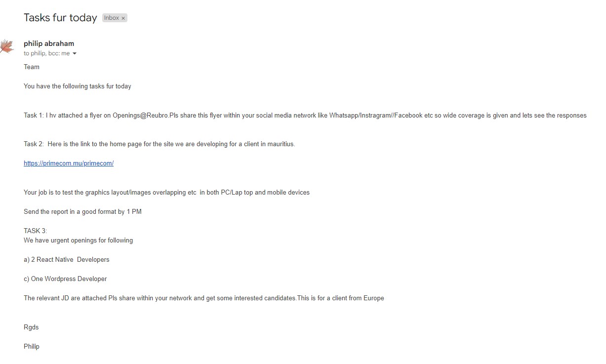Click the 'Team' greeting line
Viewport: 606px width, 364px height.
pos(32,67)
